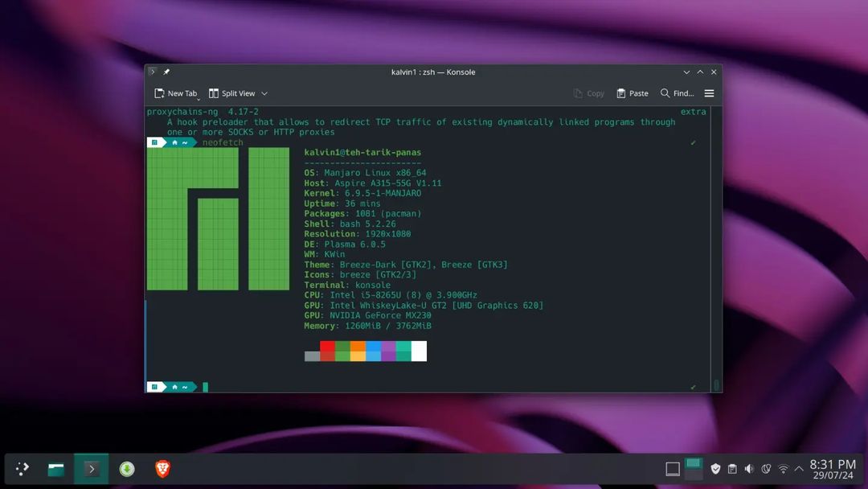
Task: Click 'kalvin1@teh-tarik-panas' header text
Action: coord(362,152)
